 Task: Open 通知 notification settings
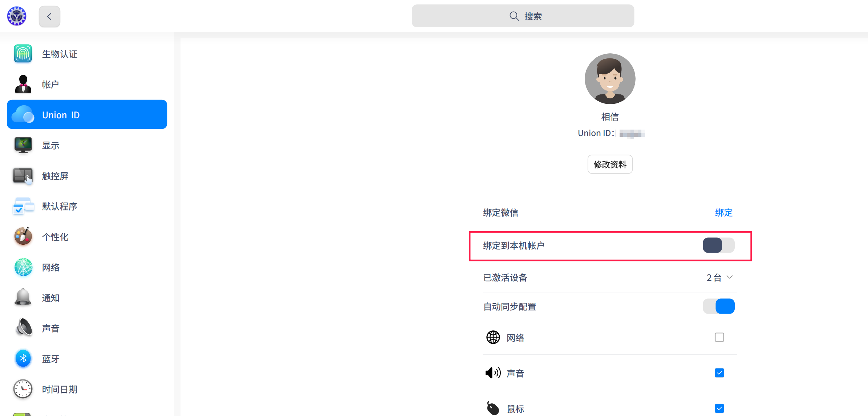pyautogui.click(x=50, y=298)
